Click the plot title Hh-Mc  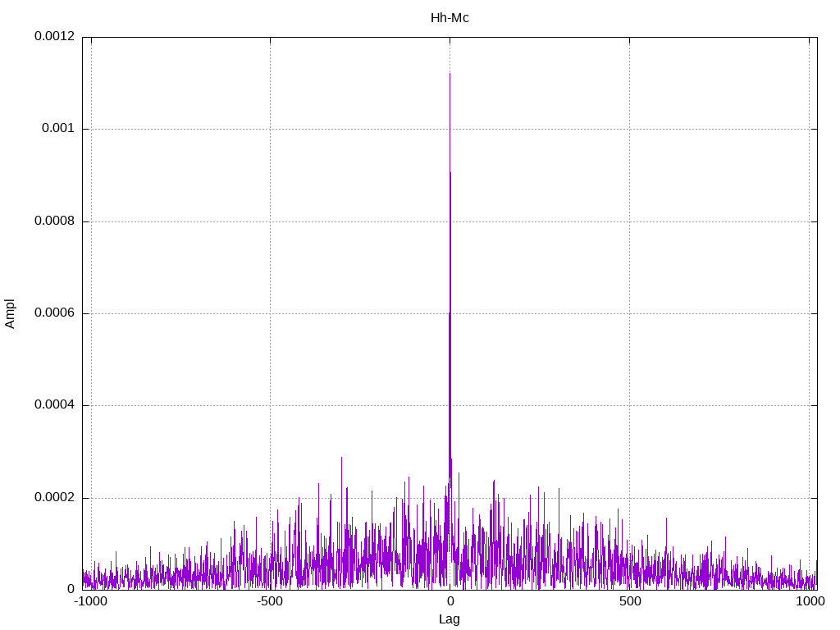[x=450, y=18]
